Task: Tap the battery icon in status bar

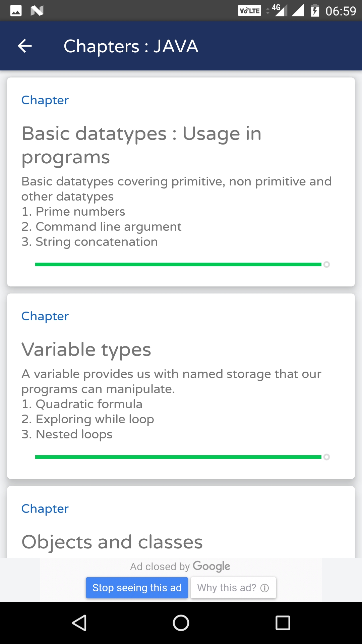Action: coord(315,11)
